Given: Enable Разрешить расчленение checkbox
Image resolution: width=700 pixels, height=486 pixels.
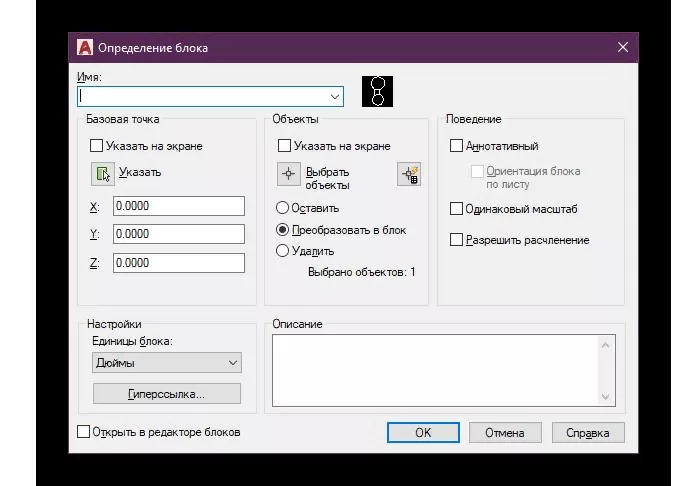Looking at the screenshot, I should (456, 240).
